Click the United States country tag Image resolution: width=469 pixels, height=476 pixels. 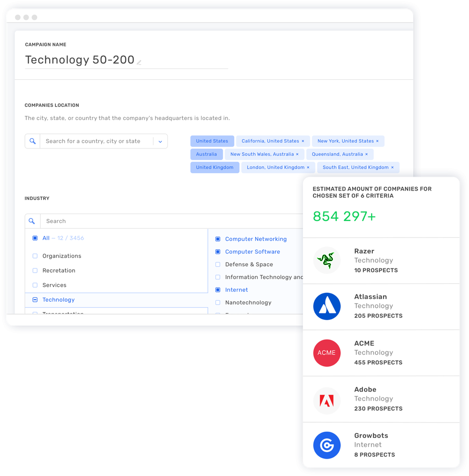(212, 141)
